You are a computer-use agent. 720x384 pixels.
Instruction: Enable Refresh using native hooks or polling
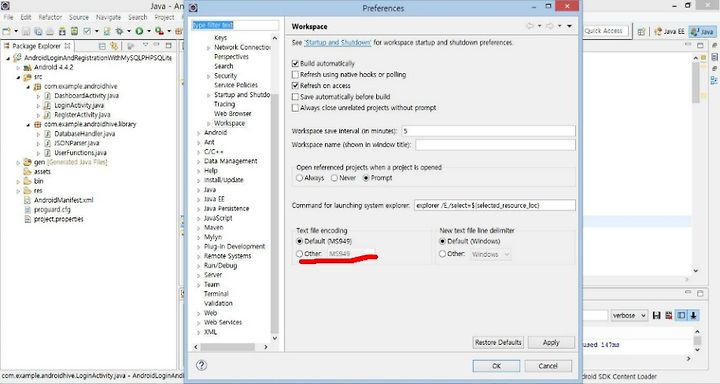pos(295,74)
